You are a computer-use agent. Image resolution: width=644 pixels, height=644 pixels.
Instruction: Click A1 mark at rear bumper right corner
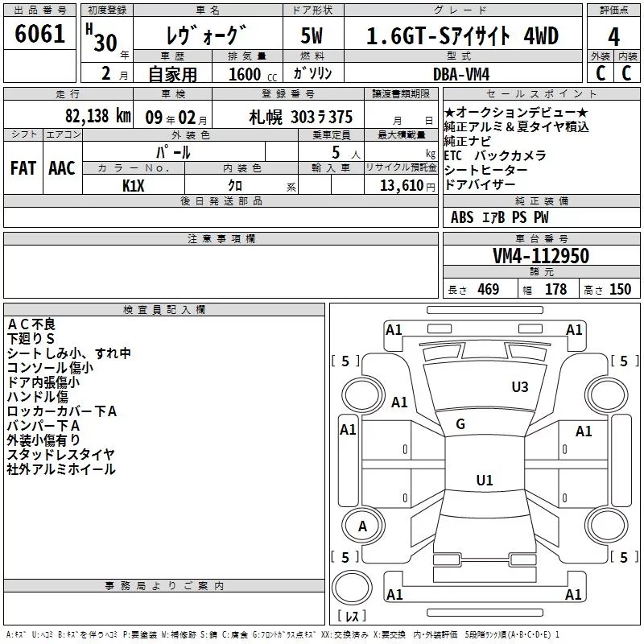tap(573, 594)
